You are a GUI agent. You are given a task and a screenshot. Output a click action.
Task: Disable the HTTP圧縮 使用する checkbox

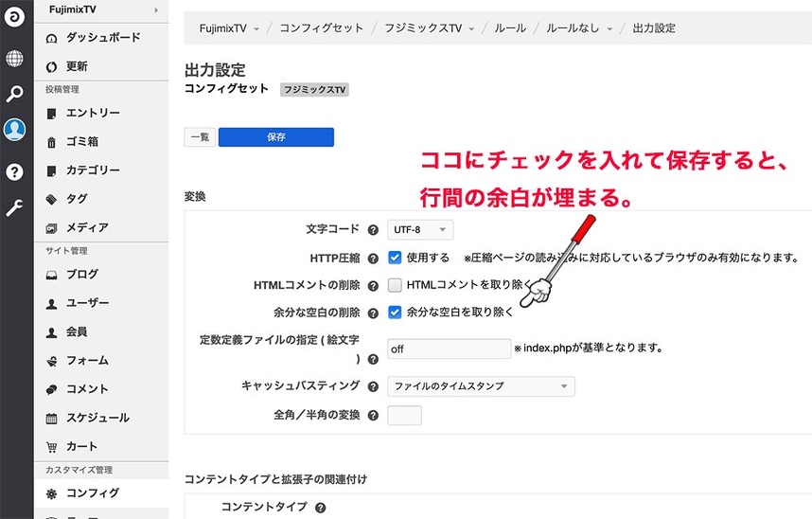click(396, 258)
